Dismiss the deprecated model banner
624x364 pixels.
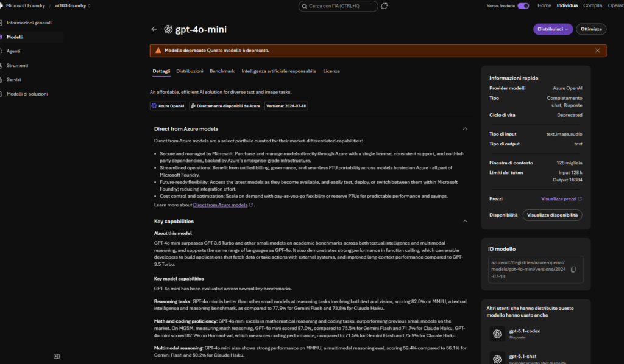pyautogui.click(x=597, y=51)
